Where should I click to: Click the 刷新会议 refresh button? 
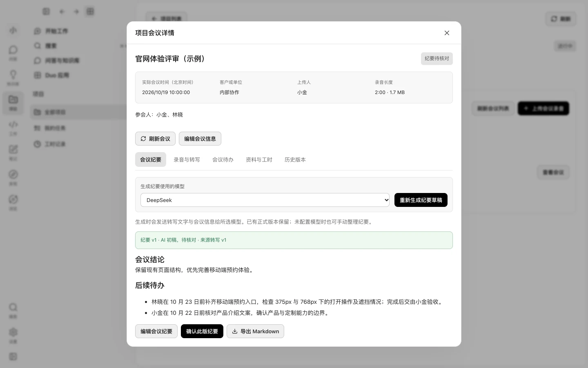click(155, 139)
